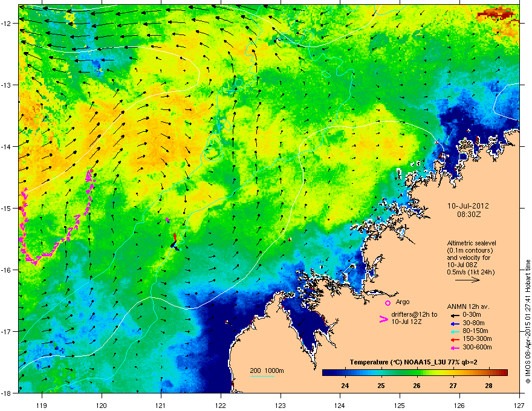The height and width of the screenshot is (411, 532).
Task: Click the cyan bathymetry line legend sample
Action: [262, 376]
